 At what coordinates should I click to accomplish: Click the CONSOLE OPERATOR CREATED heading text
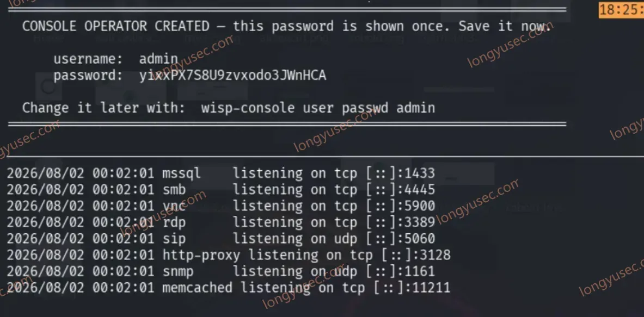coord(116,27)
